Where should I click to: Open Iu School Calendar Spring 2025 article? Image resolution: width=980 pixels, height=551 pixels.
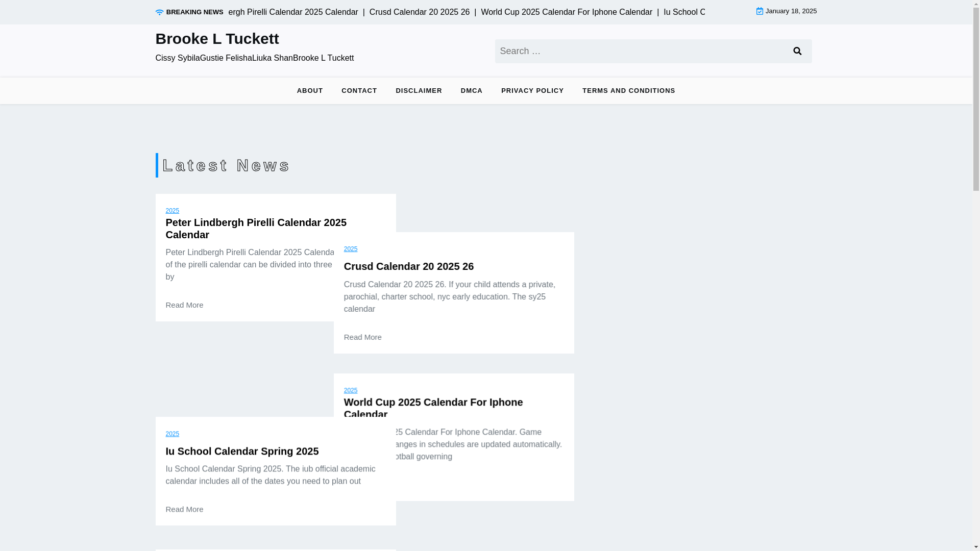click(x=242, y=451)
